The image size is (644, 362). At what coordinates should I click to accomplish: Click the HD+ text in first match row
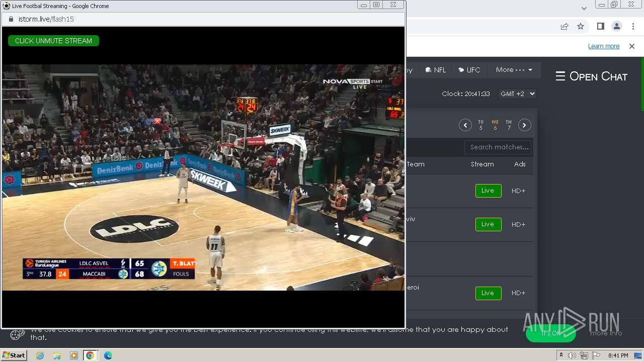(518, 191)
